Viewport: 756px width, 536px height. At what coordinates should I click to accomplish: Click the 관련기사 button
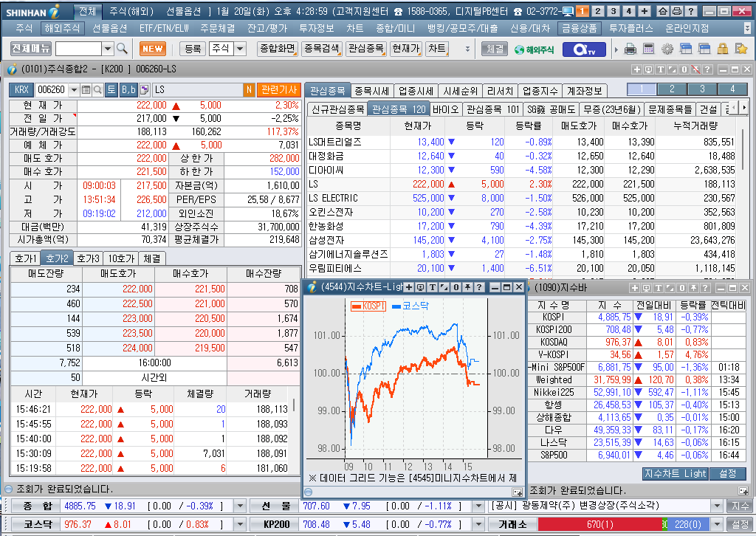(279, 89)
